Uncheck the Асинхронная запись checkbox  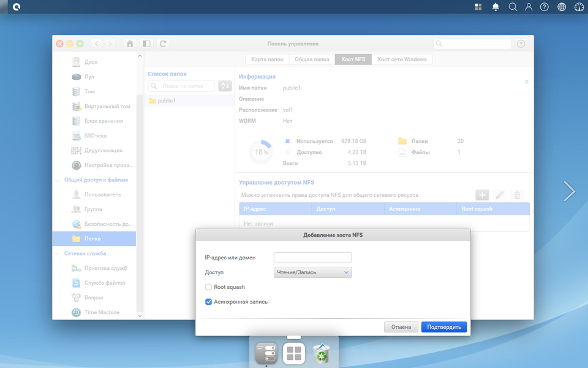[x=208, y=302]
